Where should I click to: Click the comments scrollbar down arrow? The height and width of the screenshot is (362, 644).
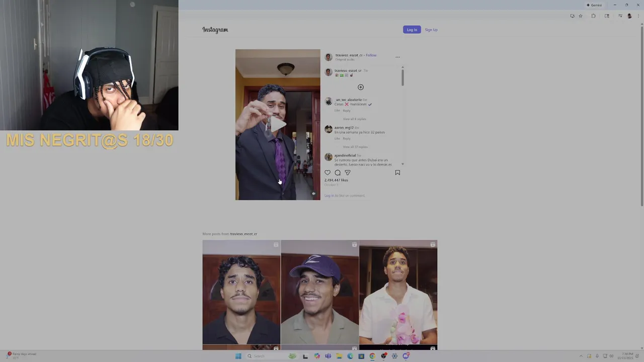403,164
